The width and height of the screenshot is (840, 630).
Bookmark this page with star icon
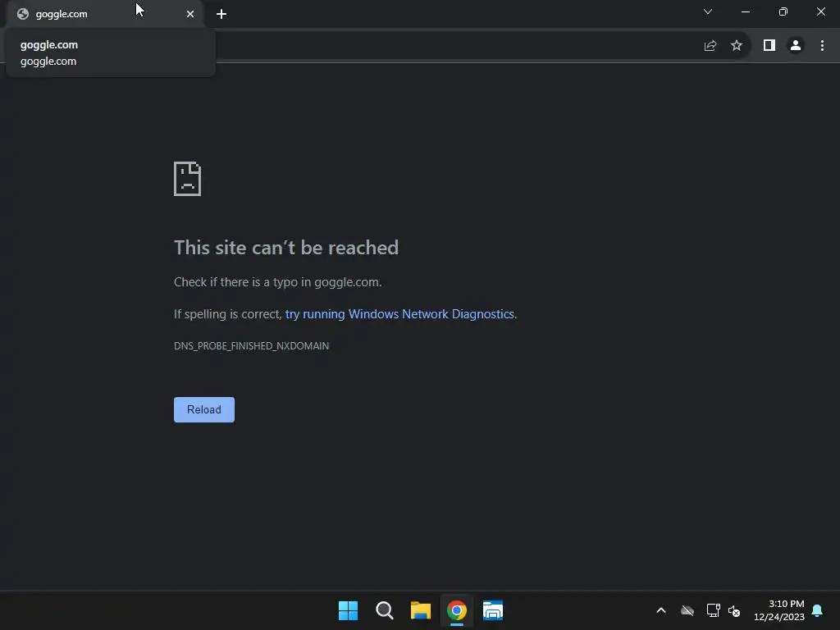737,46
